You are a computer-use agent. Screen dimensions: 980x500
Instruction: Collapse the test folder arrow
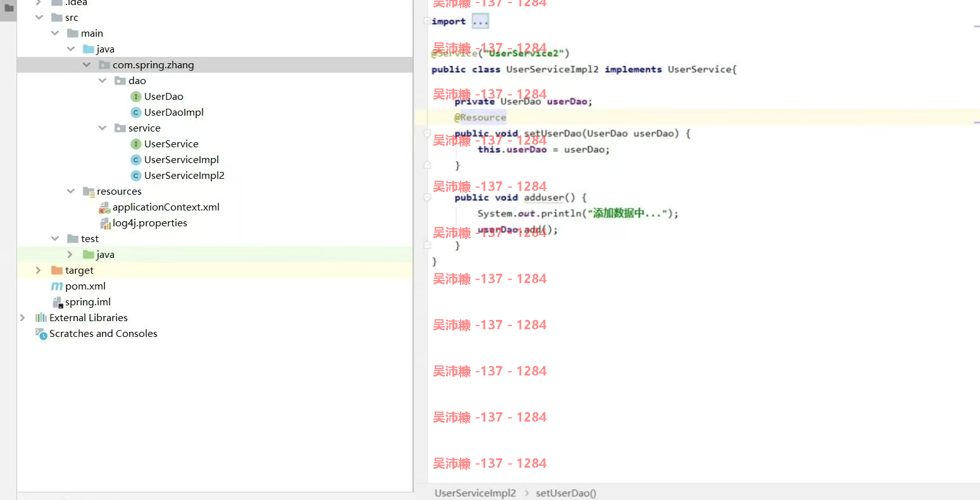[x=55, y=239]
